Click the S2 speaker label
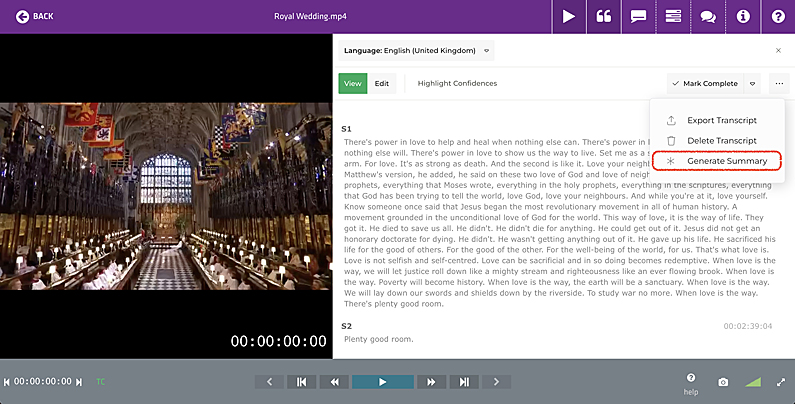Viewport: 795px width, 404px height. pyautogui.click(x=346, y=326)
